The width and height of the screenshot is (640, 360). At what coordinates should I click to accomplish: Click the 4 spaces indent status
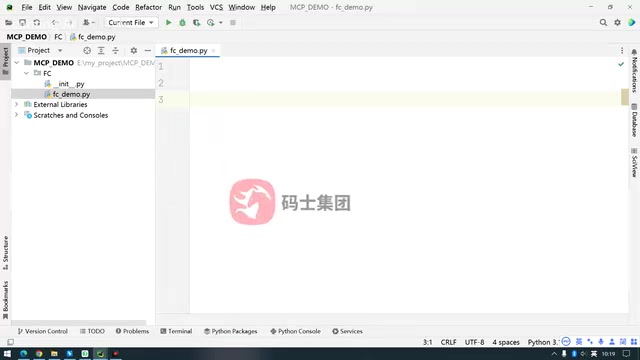[x=506, y=342]
